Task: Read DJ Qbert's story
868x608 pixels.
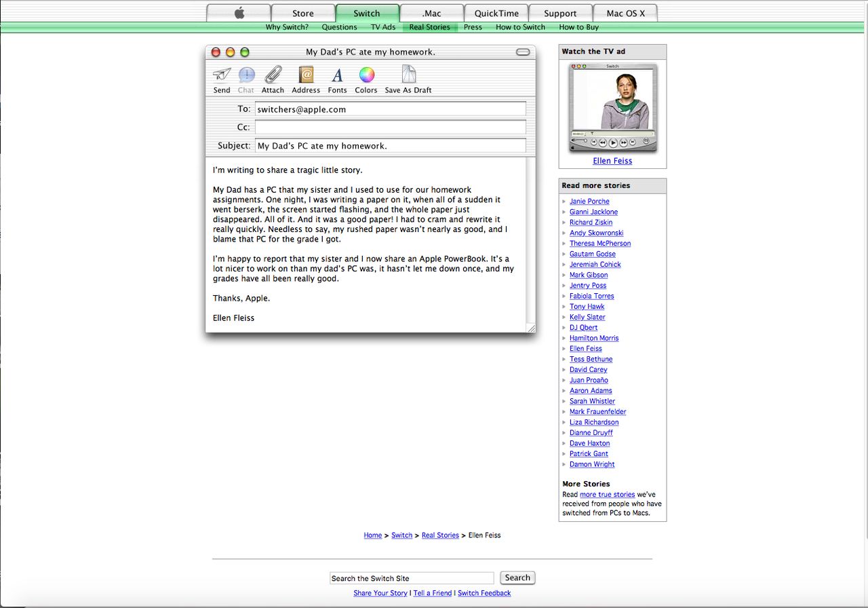Action: coord(584,328)
